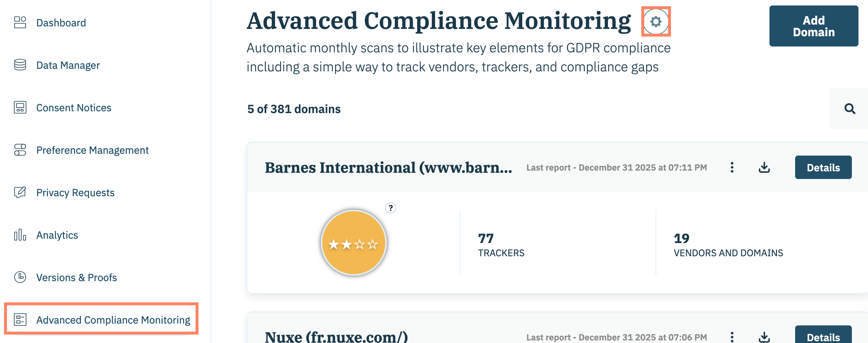Click the Barnes International domain title
Viewport: 868px width, 343px height.
point(388,168)
